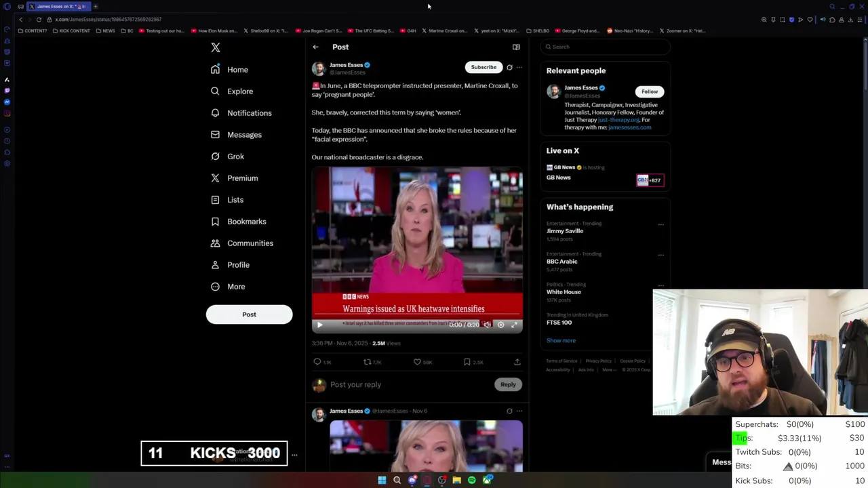This screenshot has width=868, height=488.
Task: Open the just-therapy.org link
Action: tap(618, 120)
